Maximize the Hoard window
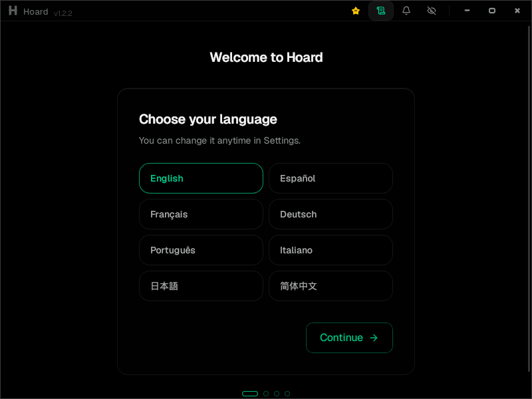This screenshot has height=399, width=532. click(x=492, y=11)
